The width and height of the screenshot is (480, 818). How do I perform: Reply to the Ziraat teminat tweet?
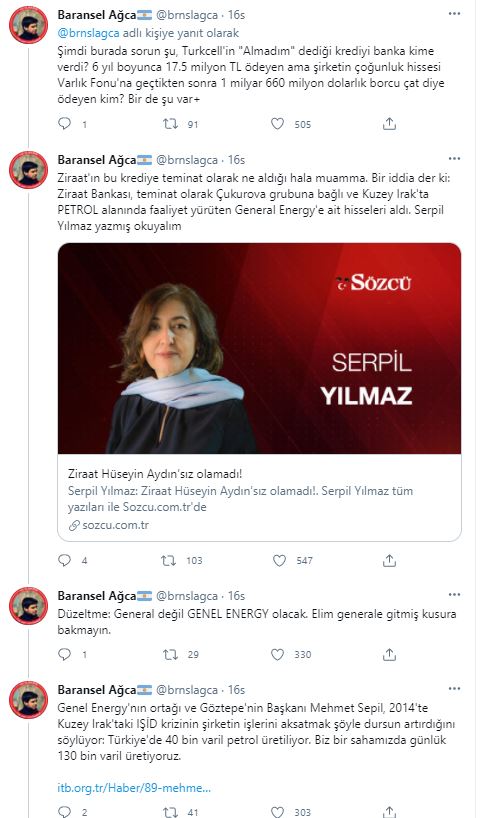(65, 560)
